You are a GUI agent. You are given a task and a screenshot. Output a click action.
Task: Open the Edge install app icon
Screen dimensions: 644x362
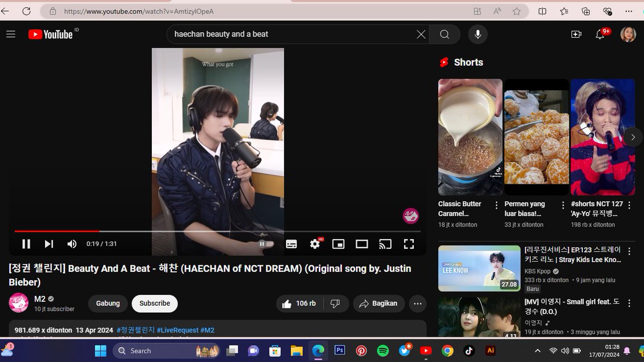click(x=477, y=11)
